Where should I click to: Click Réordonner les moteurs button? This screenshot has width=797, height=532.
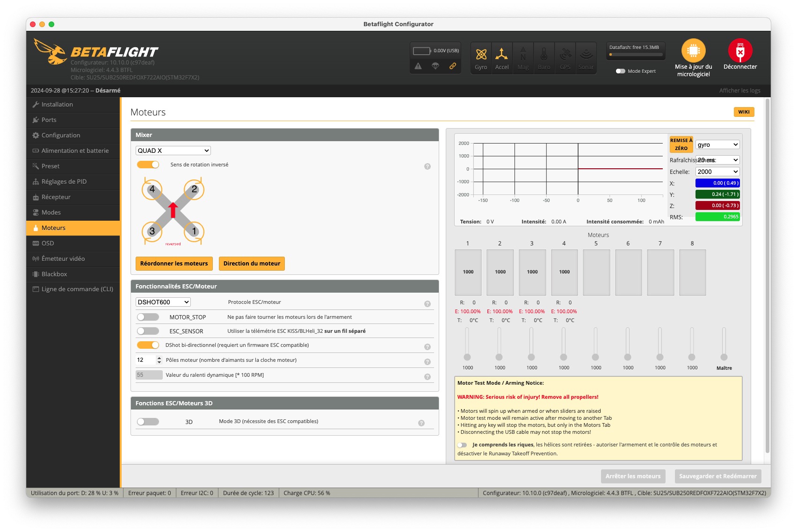point(174,264)
